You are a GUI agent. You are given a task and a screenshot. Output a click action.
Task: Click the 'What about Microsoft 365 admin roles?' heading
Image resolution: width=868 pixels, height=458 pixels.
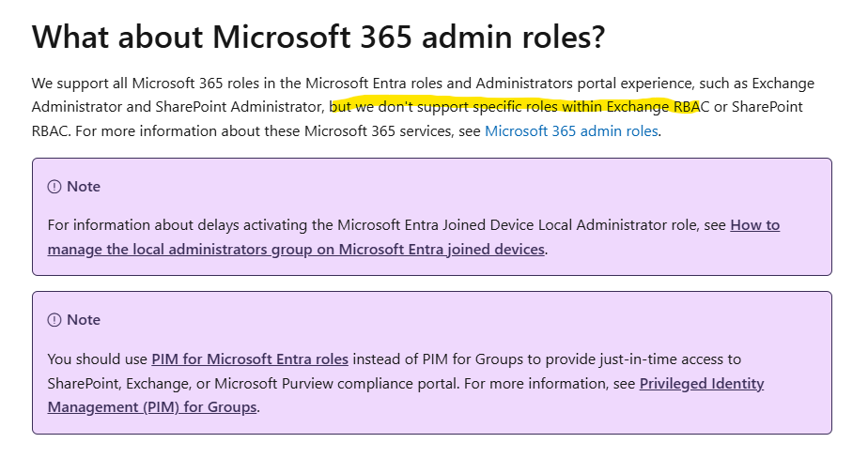pos(318,37)
